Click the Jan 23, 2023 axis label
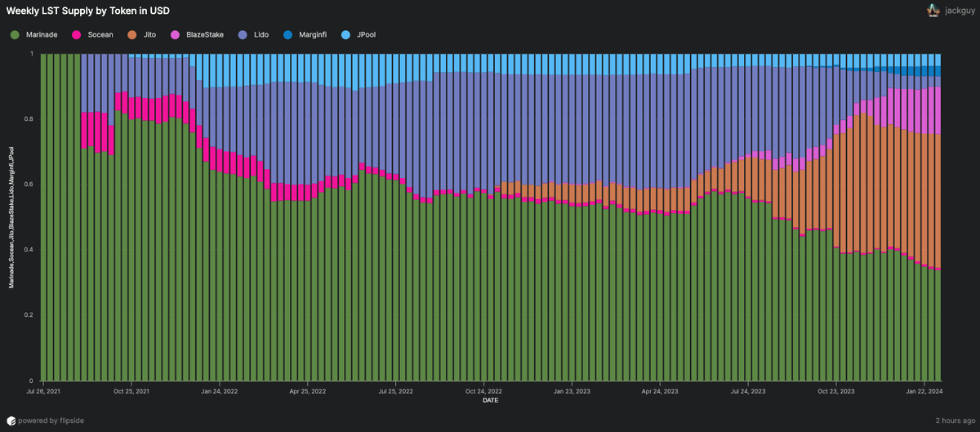980x432 pixels. [x=571, y=391]
